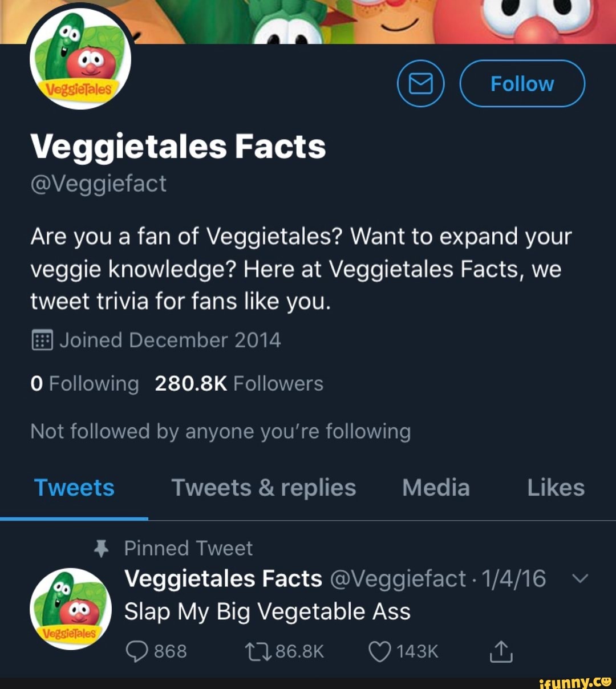The image size is (616, 689).
Task: View the Following count link
Action: [84, 383]
